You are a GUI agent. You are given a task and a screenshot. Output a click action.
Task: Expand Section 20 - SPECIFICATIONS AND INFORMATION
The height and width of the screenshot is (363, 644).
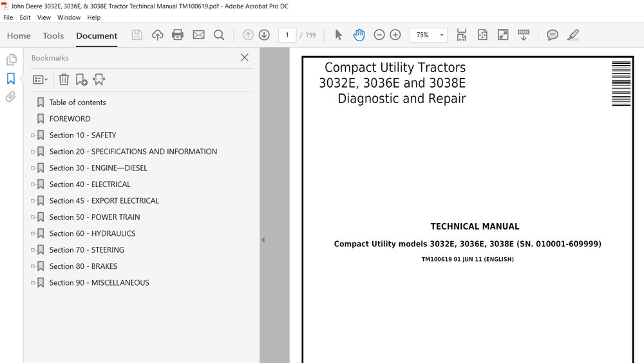(x=33, y=152)
